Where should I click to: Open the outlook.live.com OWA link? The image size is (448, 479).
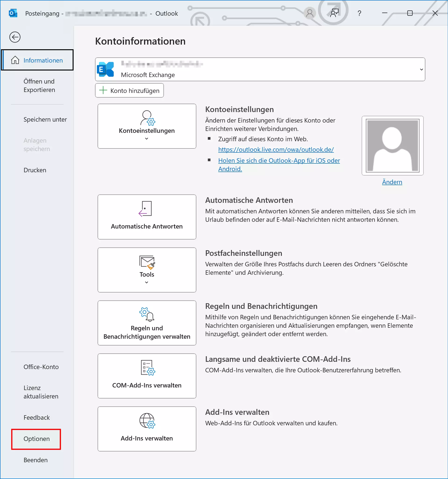pos(276,150)
